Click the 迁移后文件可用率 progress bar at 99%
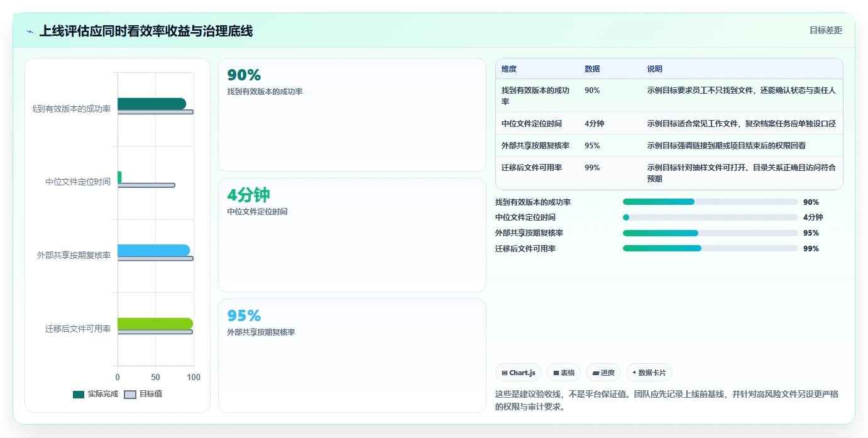This screenshot has height=438, width=868. [x=710, y=248]
